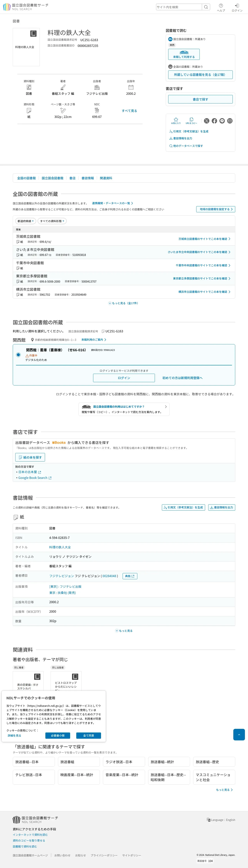Open 茨城県立図書館のサイトでこの本を確認
The width and height of the screenshot is (248, 868).
205,239
